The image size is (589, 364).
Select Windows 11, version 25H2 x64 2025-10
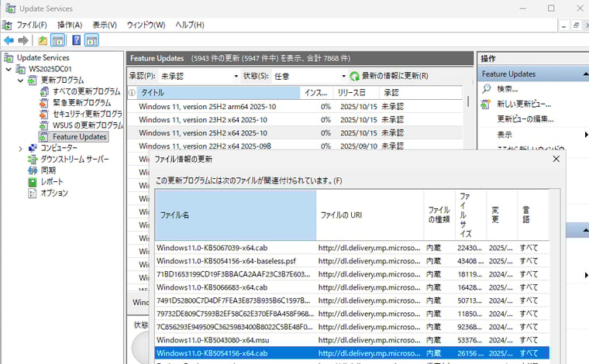pyautogui.click(x=294, y=133)
